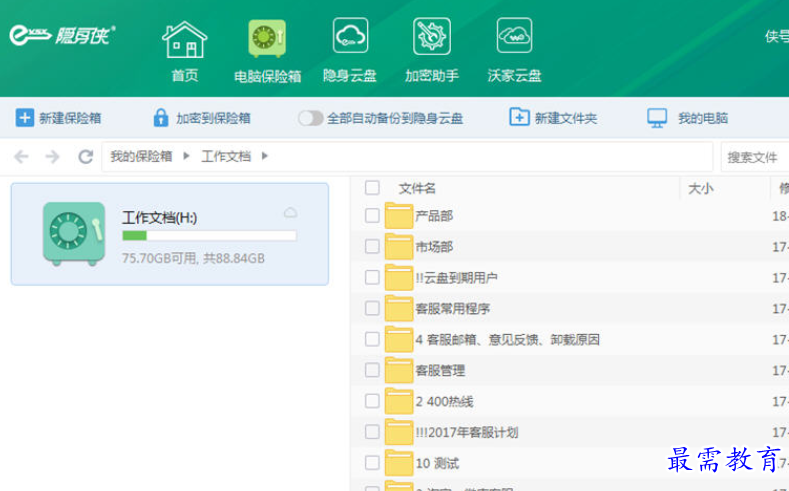This screenshot has width=789, height=491.
Task: Tick the checkbox for 产品部 folder
Action: (x=372, y=216)
